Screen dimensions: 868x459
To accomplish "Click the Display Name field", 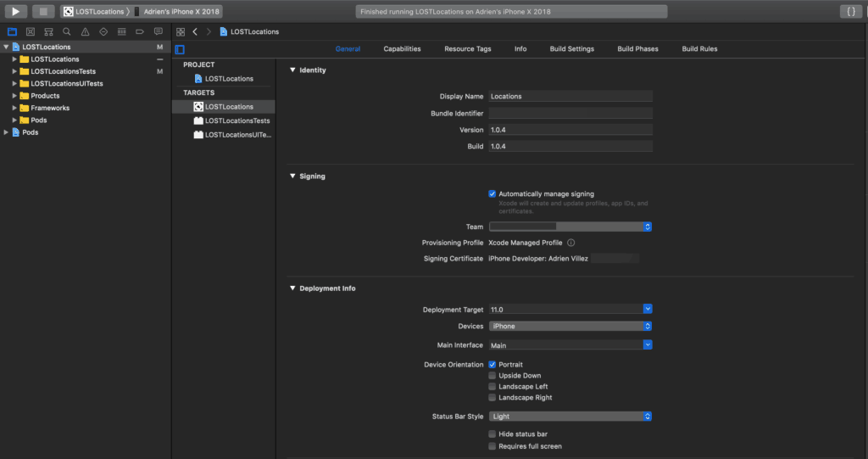I will [570, 97].
